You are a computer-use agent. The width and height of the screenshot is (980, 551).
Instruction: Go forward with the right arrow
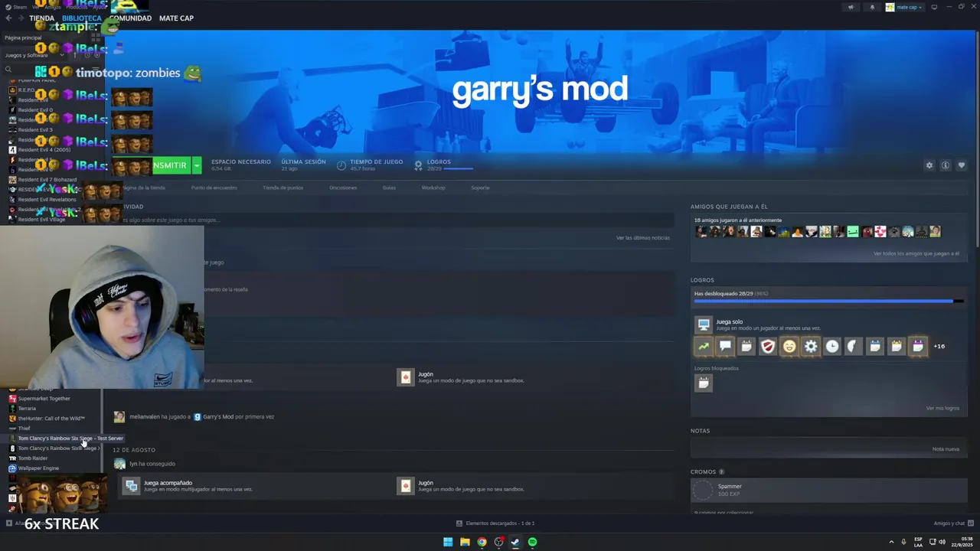[21, 18]
